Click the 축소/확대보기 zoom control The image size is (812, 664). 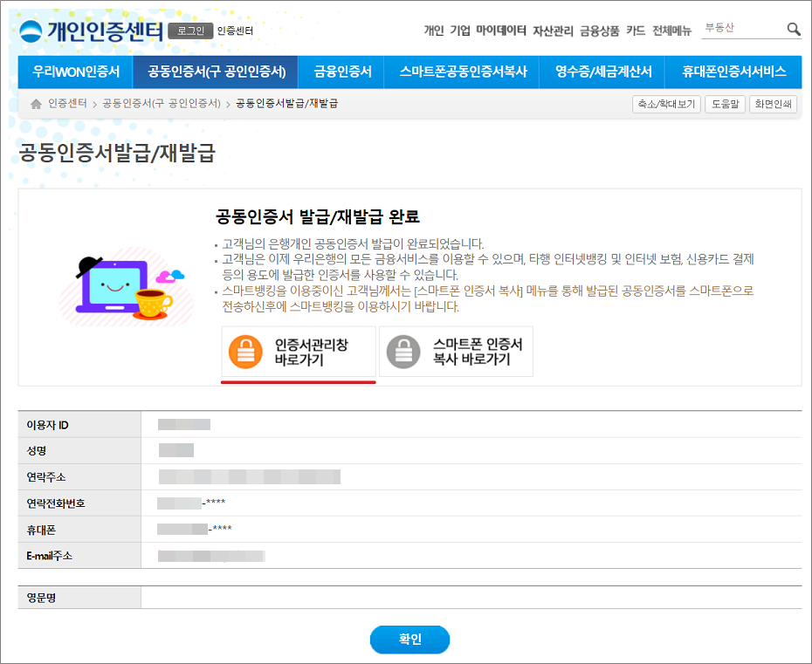point(666,105)
